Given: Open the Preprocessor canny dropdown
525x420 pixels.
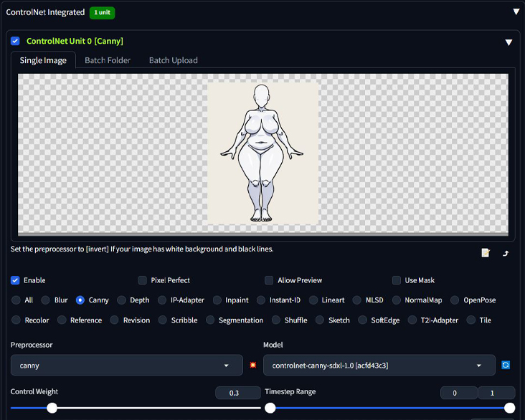Looking at the screenshot, I should pyautogui.click(x=126, y=365).
